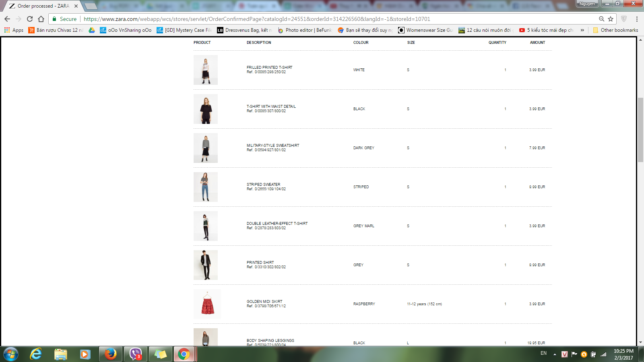
Task: Open the Photo editor | BeFunky bookmark
Action: [305, 30]
